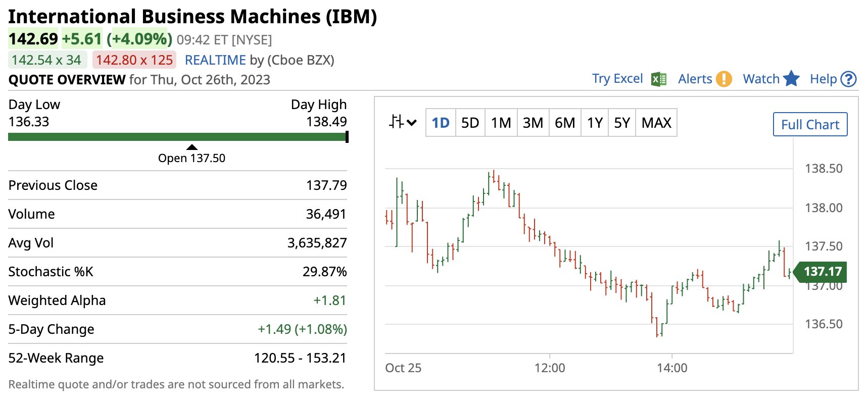Viewport: 868px width, 405px height.
Task: Click the 52-Week Range label
Action: coord(56,358)
